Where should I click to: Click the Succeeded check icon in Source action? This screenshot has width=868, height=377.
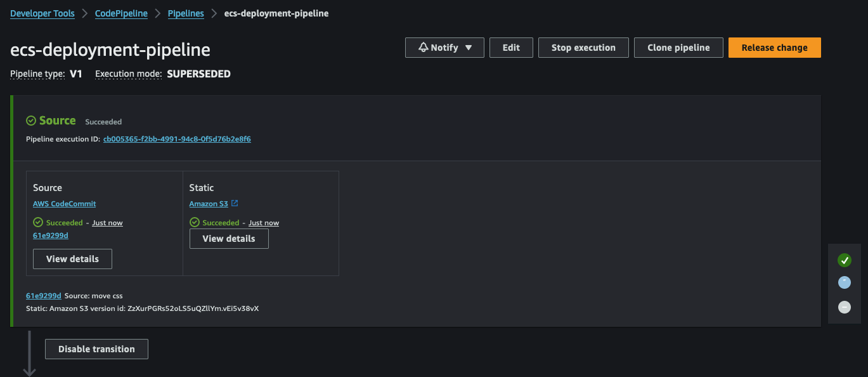[x=37, y=222]
